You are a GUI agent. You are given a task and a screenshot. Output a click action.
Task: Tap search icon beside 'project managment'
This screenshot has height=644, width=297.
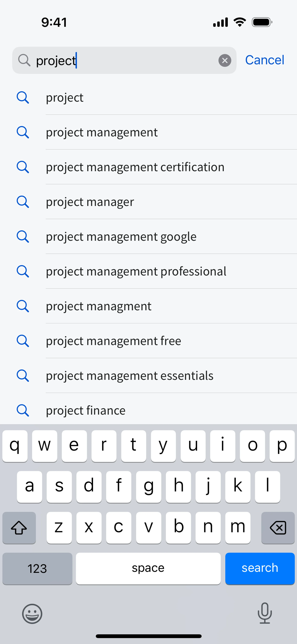point(23,306)
